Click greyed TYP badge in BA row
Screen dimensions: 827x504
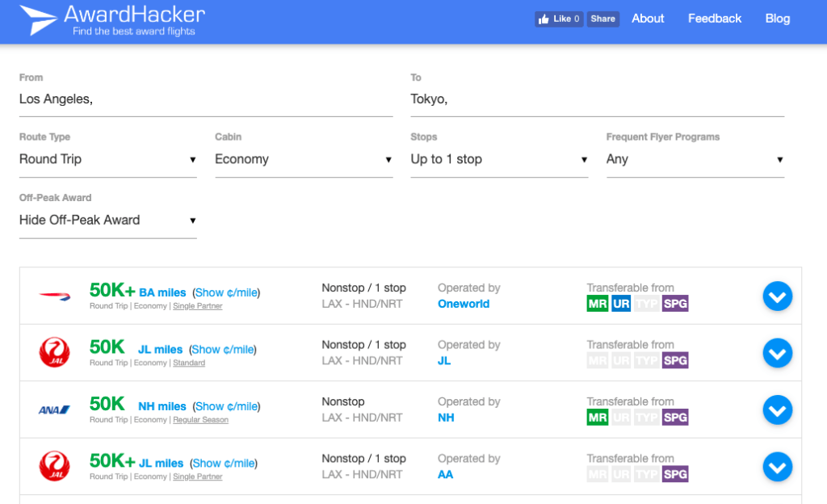click(x=646, y=304)
